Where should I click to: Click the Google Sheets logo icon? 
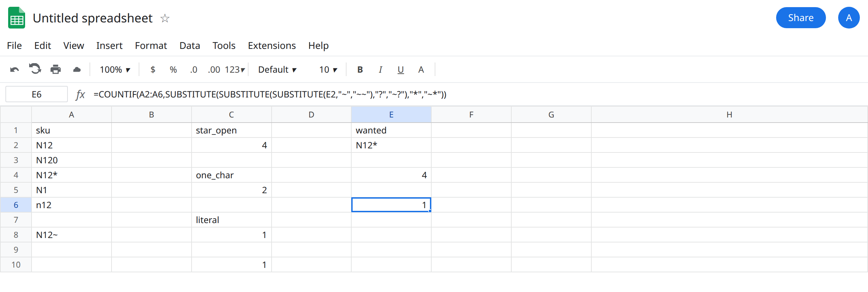pos(17,18)
